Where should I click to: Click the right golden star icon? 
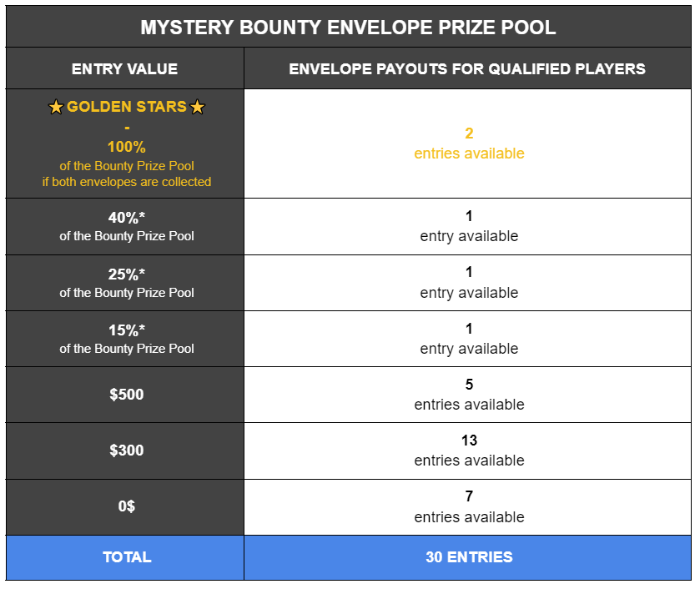click(198, 108)
